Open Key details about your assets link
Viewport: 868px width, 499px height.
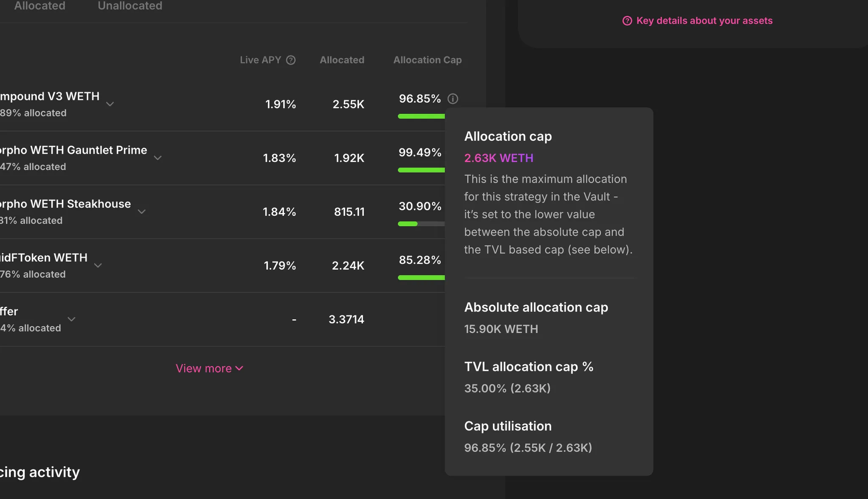click(704, 21)
